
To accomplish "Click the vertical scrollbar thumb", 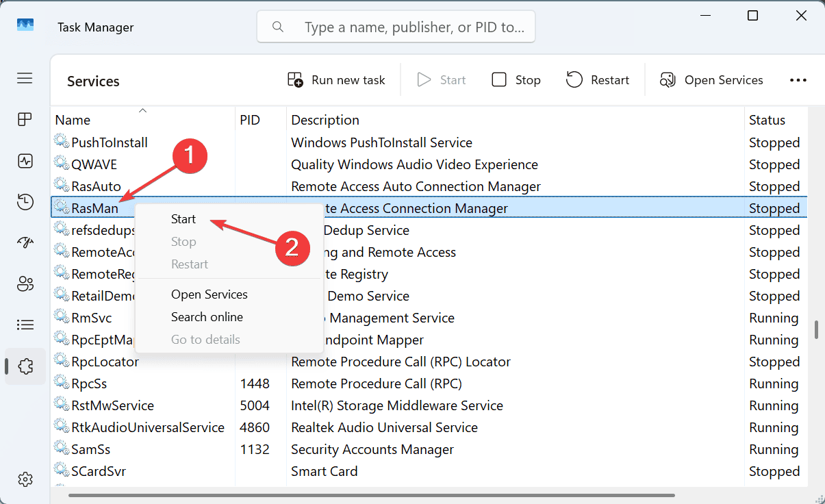I will tap(816, 329).
